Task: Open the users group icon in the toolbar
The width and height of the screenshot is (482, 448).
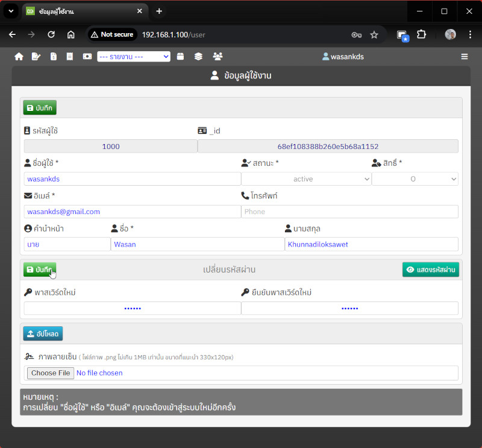Action: click(218, 57)
